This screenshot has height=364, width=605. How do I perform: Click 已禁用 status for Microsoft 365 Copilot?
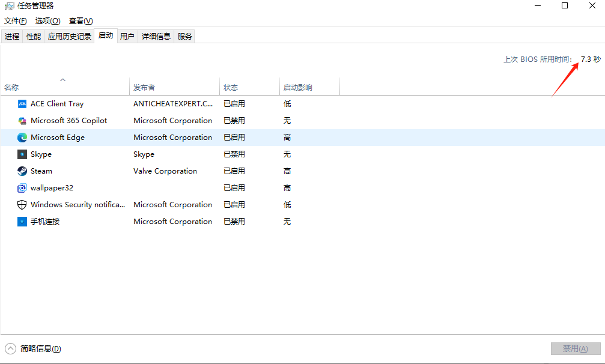(x=234, y=121)
